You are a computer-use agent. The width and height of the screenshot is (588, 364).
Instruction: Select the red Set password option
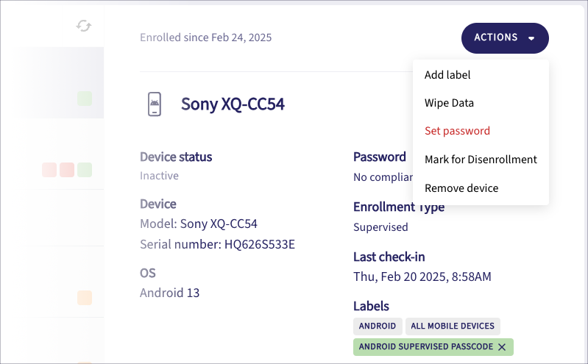[457, 131]
